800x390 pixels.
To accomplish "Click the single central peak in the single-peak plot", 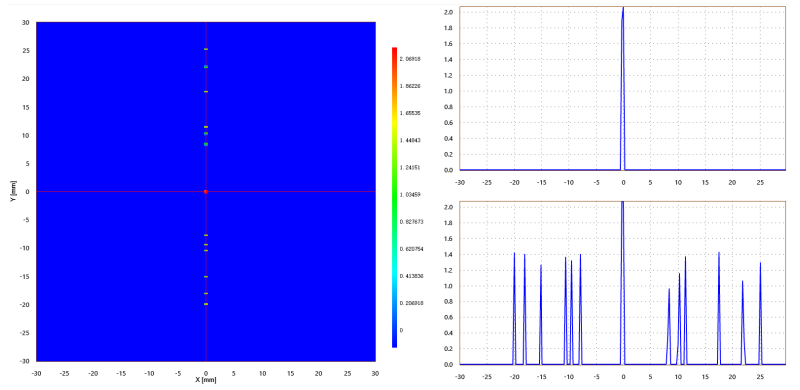I will click(622, 87).
